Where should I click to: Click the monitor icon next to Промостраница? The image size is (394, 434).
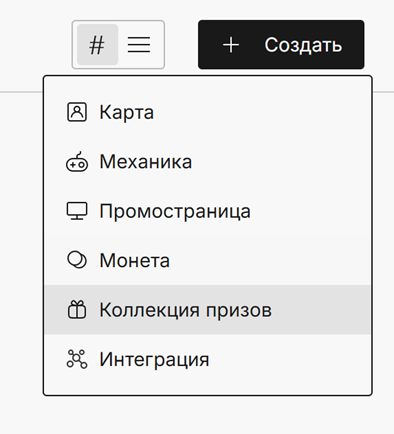(77, 211)
